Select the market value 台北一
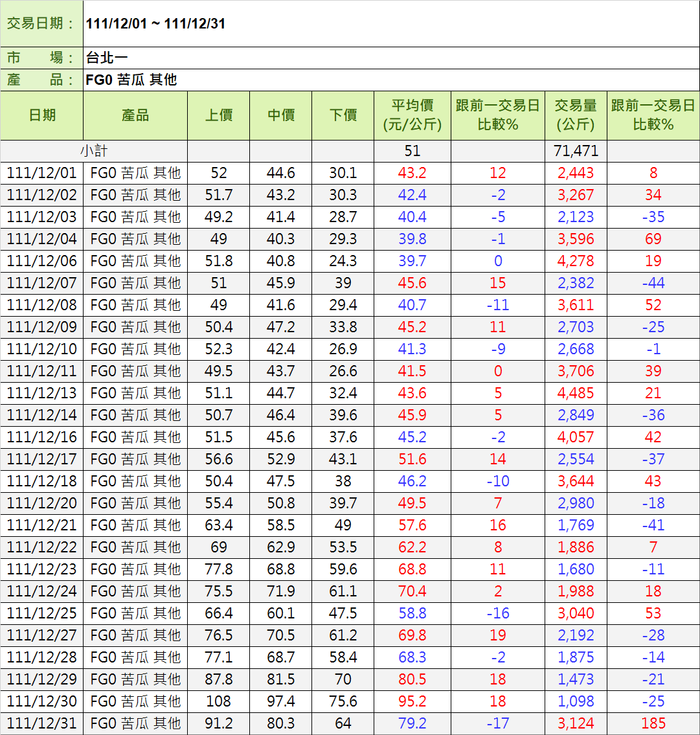Viewport: 700px width, 735px height. tap(107, 58)
